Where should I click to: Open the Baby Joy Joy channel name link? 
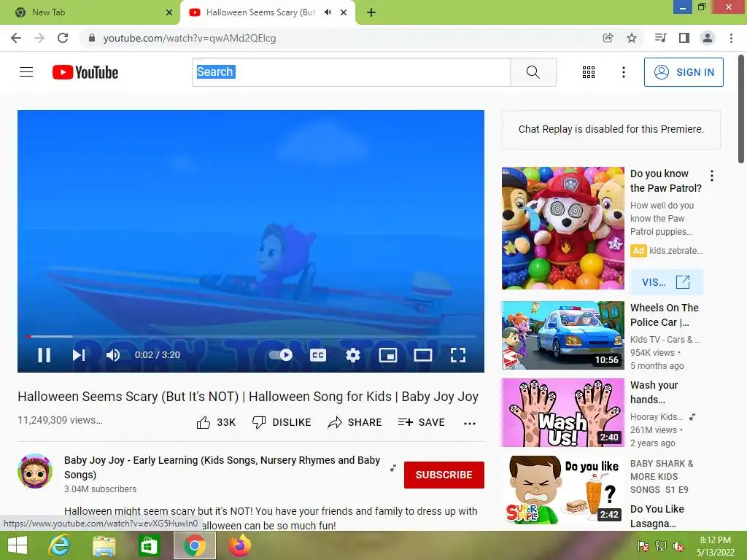pos(222,467)
